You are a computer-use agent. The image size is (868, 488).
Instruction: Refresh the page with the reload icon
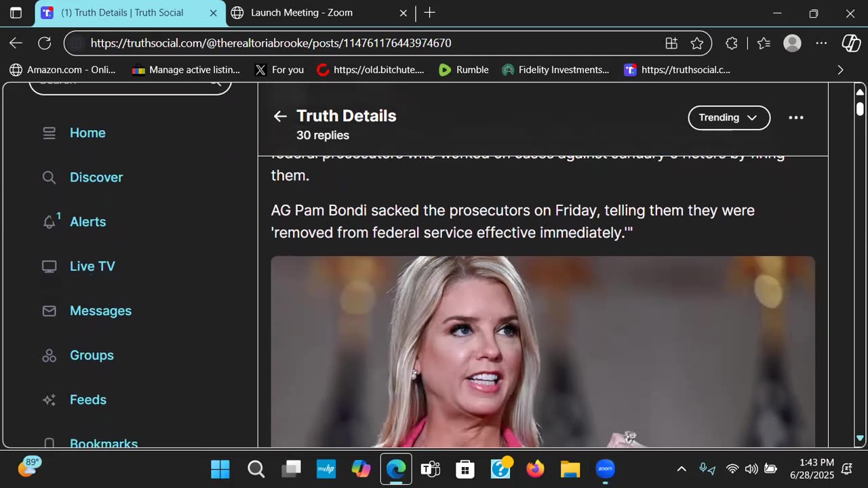click(x=45, y=43)
